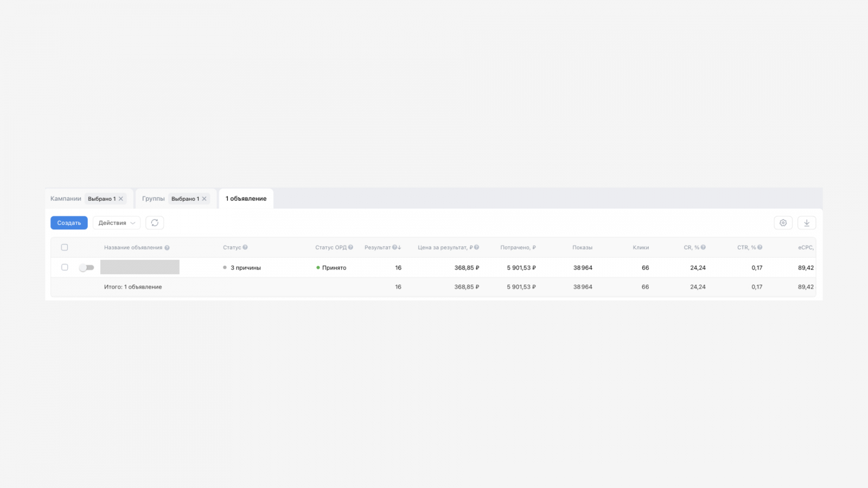
Task: Click help icon next to CR, % header
Action: point(703,247)
